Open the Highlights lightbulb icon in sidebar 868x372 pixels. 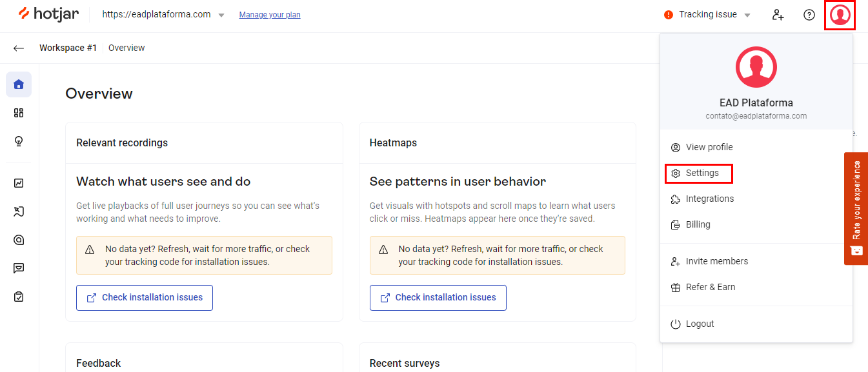click(19, 141)
